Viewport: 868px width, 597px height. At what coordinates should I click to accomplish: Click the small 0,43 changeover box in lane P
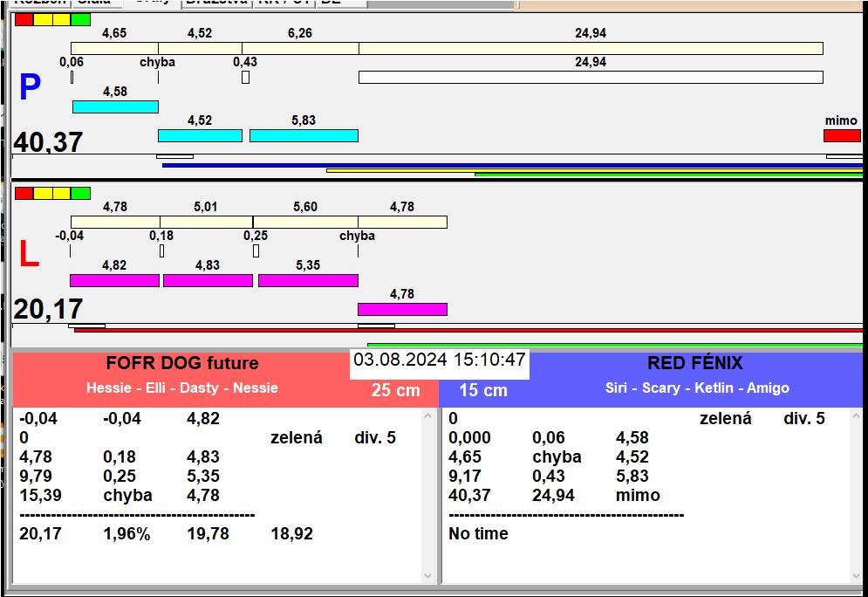pos(245,78)
